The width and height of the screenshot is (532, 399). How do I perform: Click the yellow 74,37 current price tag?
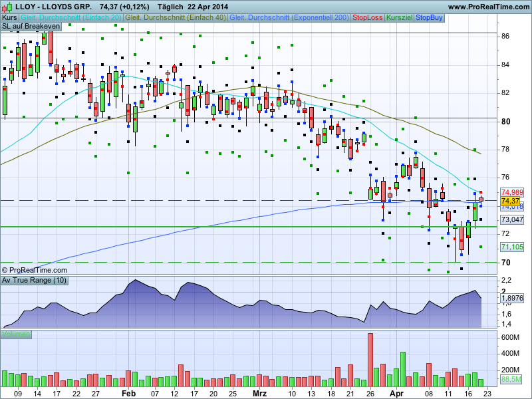click(x=510, y=201)
